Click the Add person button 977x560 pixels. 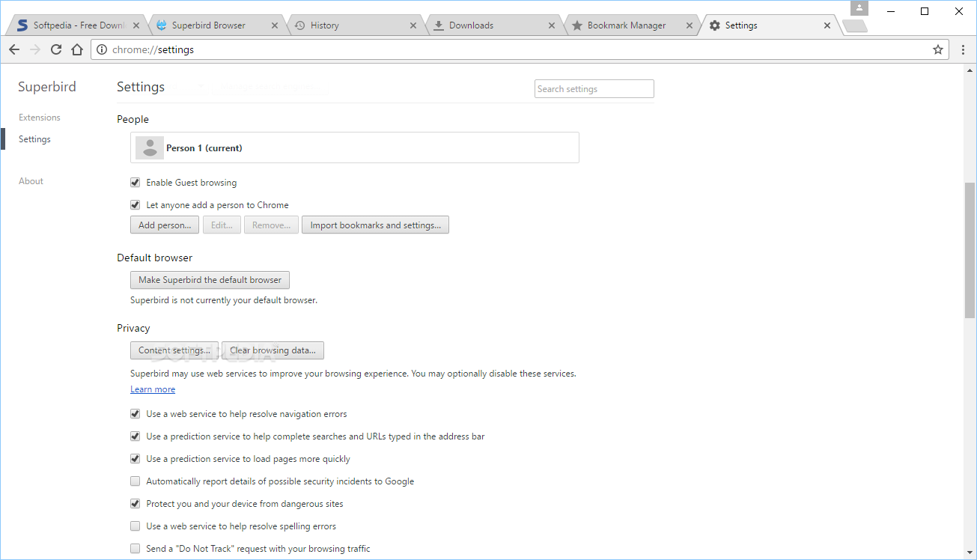click(x=165, y=225)
